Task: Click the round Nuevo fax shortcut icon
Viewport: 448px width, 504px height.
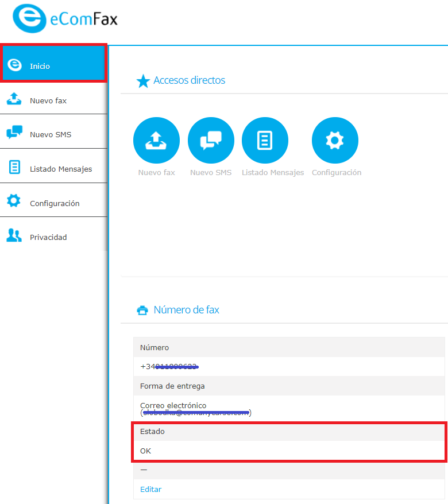Action: coord(157,141)
